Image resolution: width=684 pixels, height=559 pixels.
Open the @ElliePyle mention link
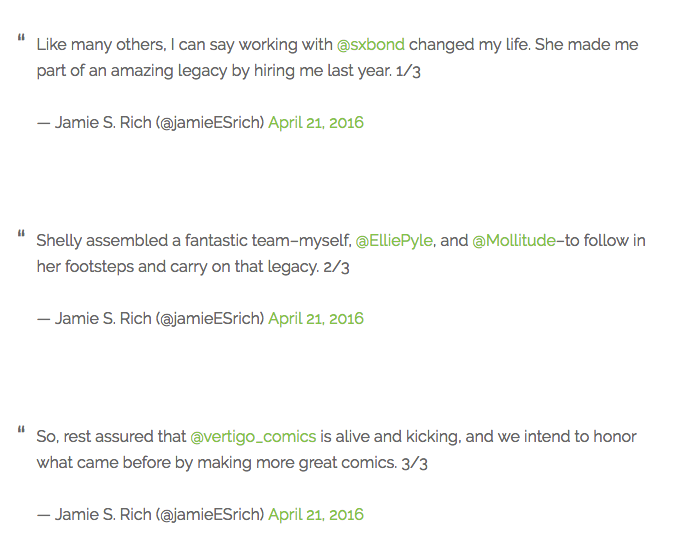(394, 241)
